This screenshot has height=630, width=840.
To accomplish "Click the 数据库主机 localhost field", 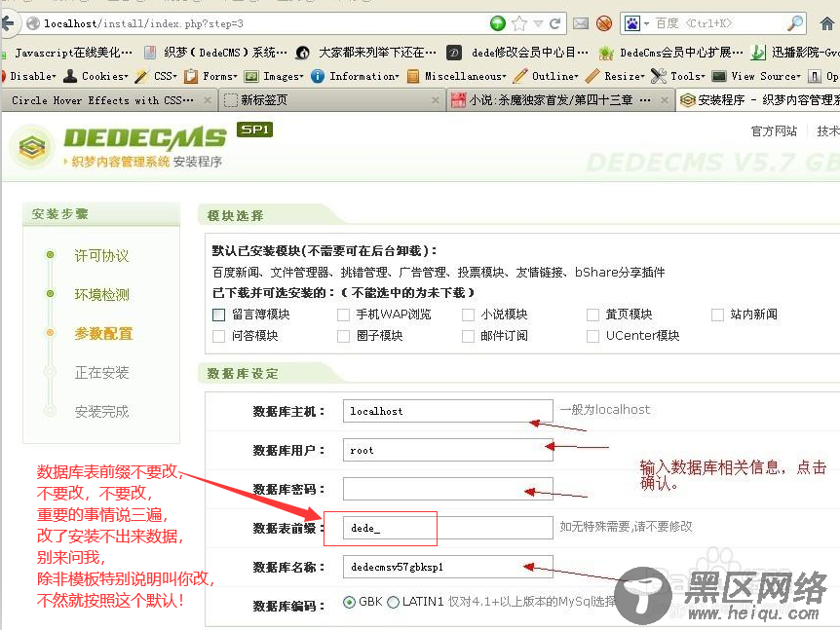I will click(x=448, y=411).
